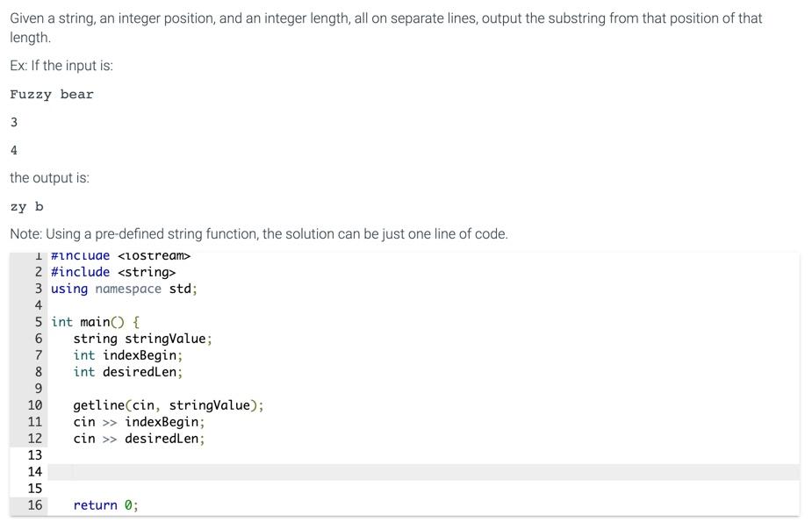812x522 pixels.
Task: Click the note about pre-defined string function
Action: click(x=259, y=234)
